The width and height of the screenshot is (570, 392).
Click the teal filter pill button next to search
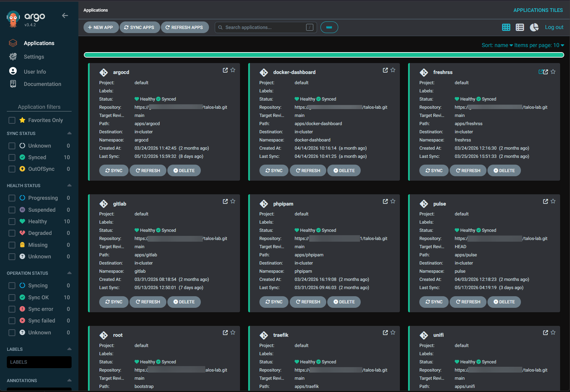pos(329,27)
